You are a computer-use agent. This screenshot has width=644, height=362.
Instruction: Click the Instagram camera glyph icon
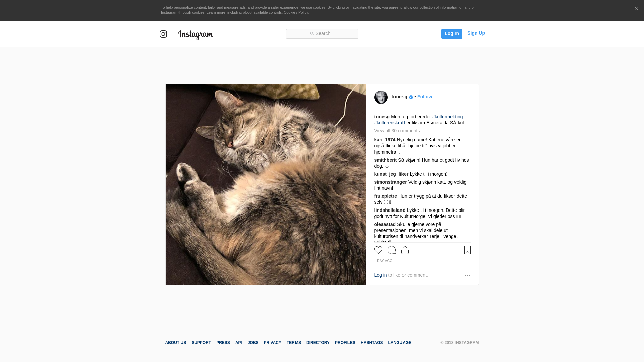163,34
